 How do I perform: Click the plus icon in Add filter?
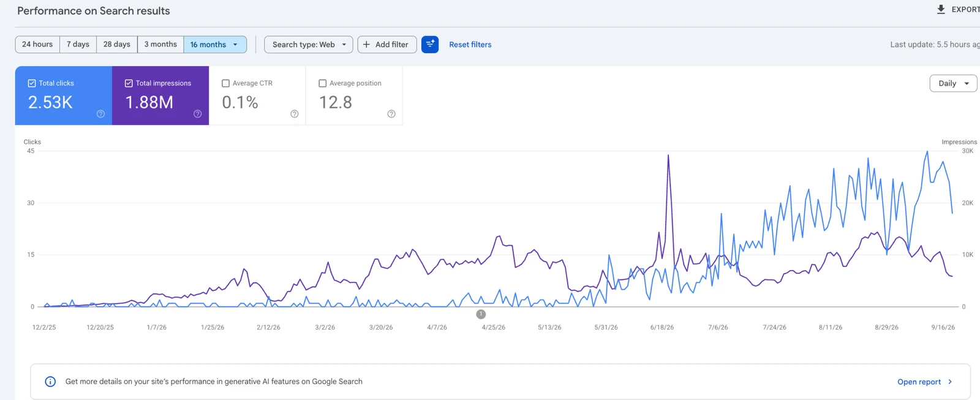pyautogui.click(x=366, y=44)
